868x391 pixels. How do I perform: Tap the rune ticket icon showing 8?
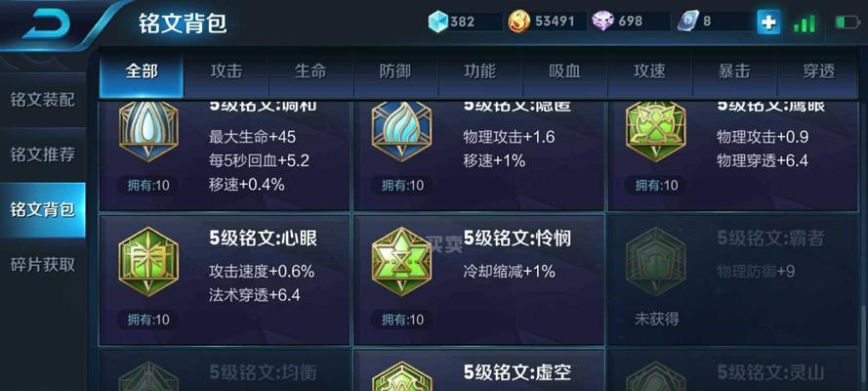click(x=688, y=22)
